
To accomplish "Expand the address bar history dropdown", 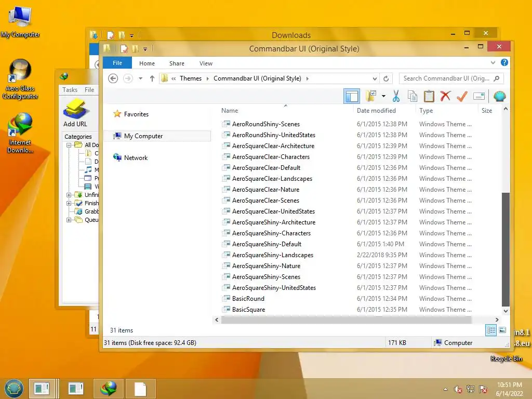I will click(375, 79).
